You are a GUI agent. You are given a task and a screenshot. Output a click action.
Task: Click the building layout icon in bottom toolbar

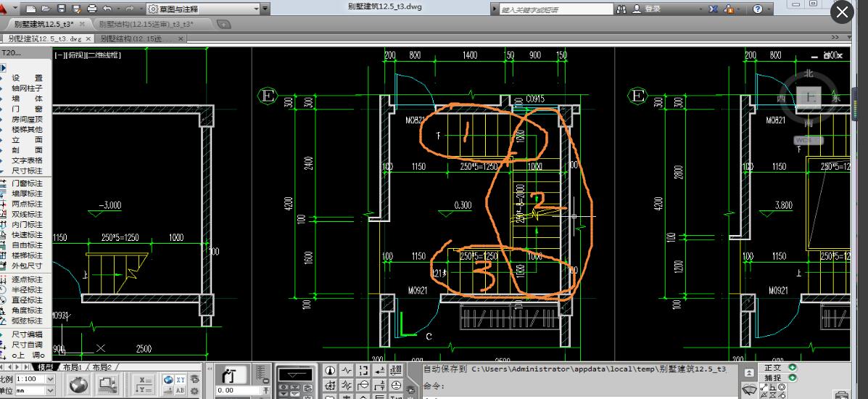pyautogui.click(x=107, y=384)
